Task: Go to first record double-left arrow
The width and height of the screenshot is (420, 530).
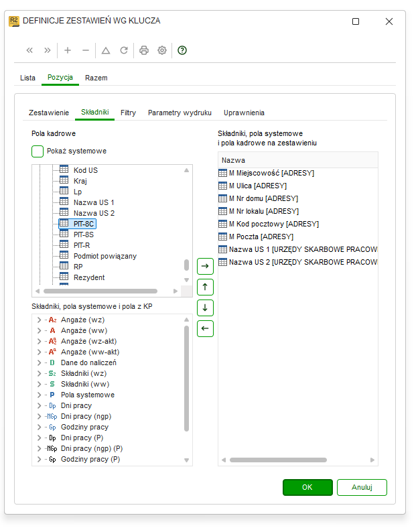Action: [x=29, y=50]
